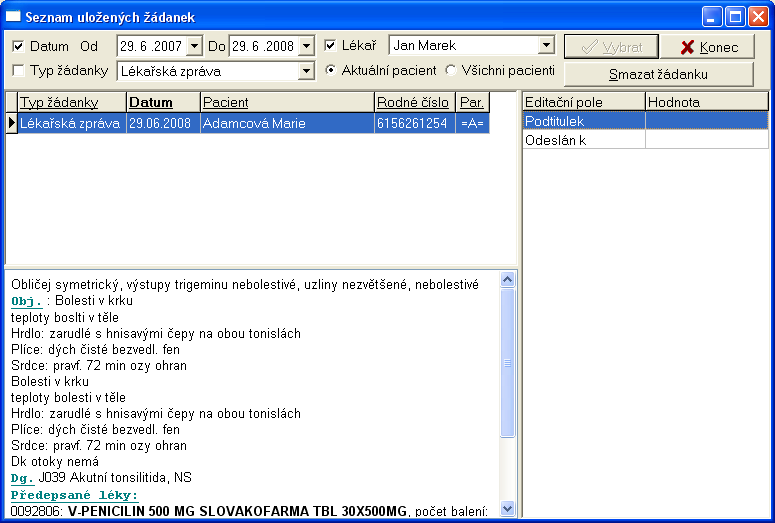Click the Konec button with red X
The height and width of the screenshot is (523, 775).
coord(709,47)
